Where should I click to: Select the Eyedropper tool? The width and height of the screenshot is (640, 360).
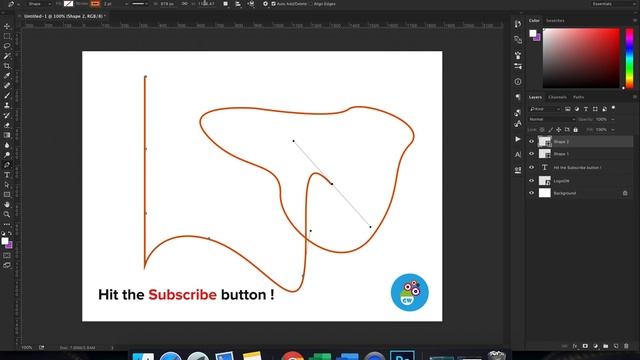[x=7, y=76]
